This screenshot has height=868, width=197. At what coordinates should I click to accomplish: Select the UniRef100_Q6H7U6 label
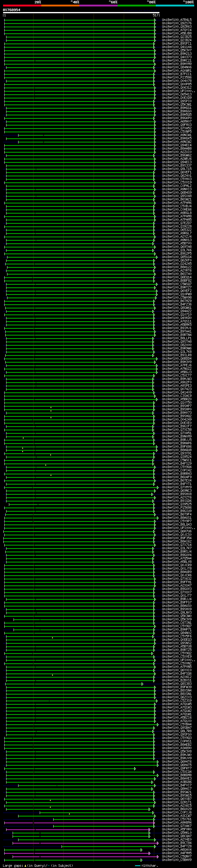[177, 531]
